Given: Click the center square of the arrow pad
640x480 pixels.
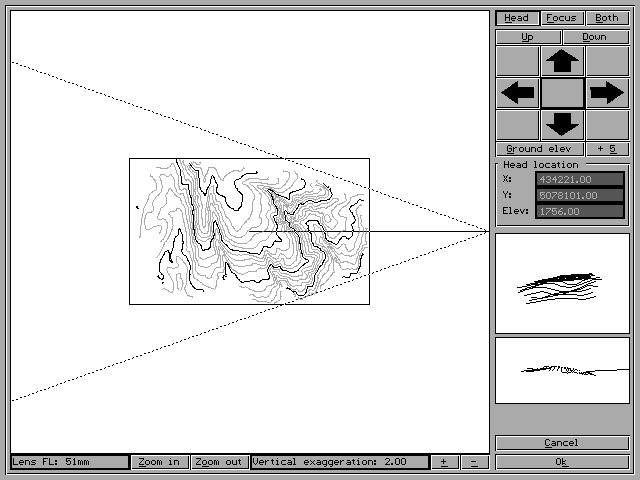Looking at the screenshot, I should pyautogui.click(x=562, y=93).
